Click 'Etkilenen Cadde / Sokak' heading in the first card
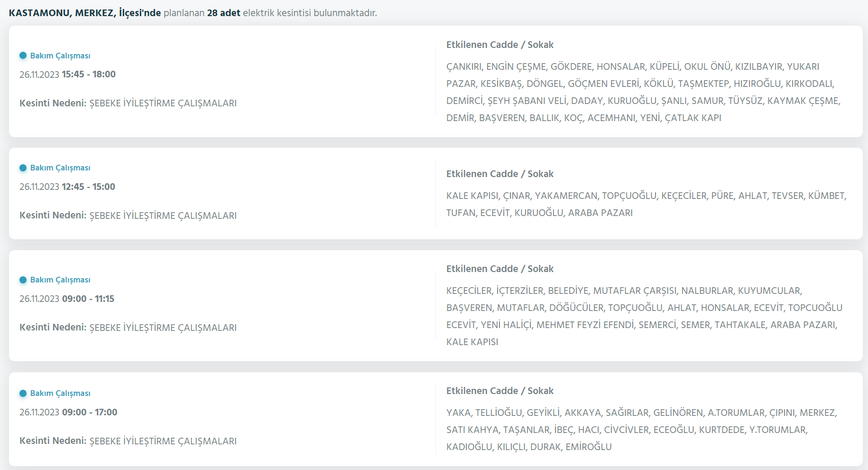Screen dimensions: 868x470 coord(500,45)
